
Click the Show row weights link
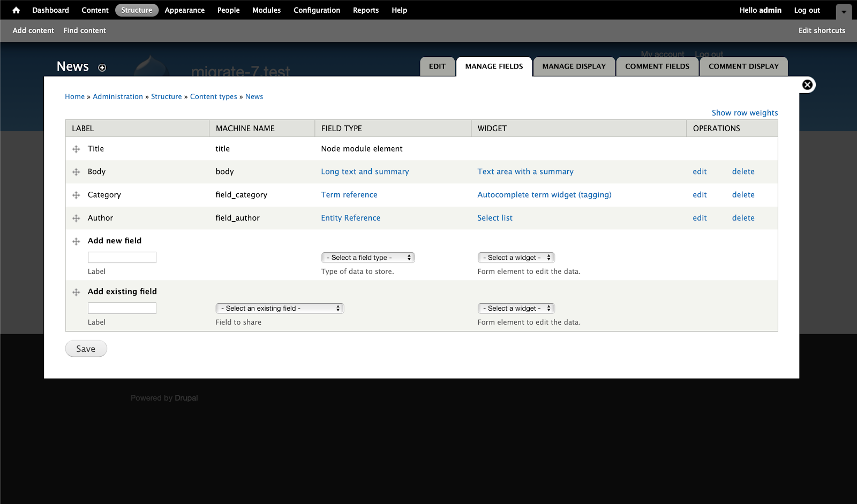(745, 112)
